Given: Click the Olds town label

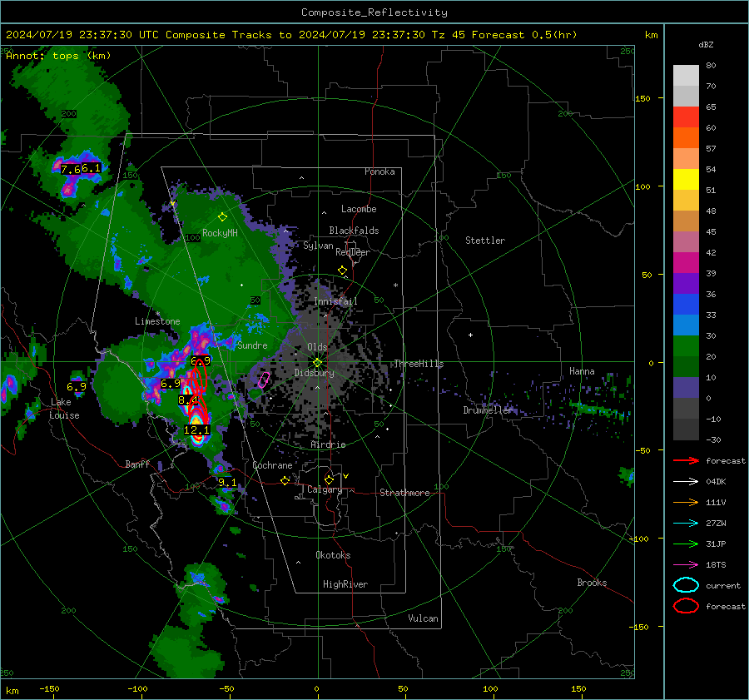Looking at the screenshot, I should tap(317, 347).
